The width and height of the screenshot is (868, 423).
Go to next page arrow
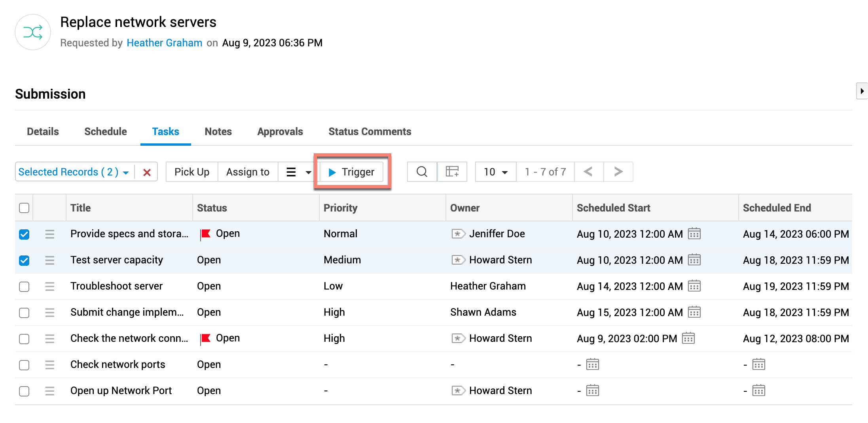tap(618, 172)
